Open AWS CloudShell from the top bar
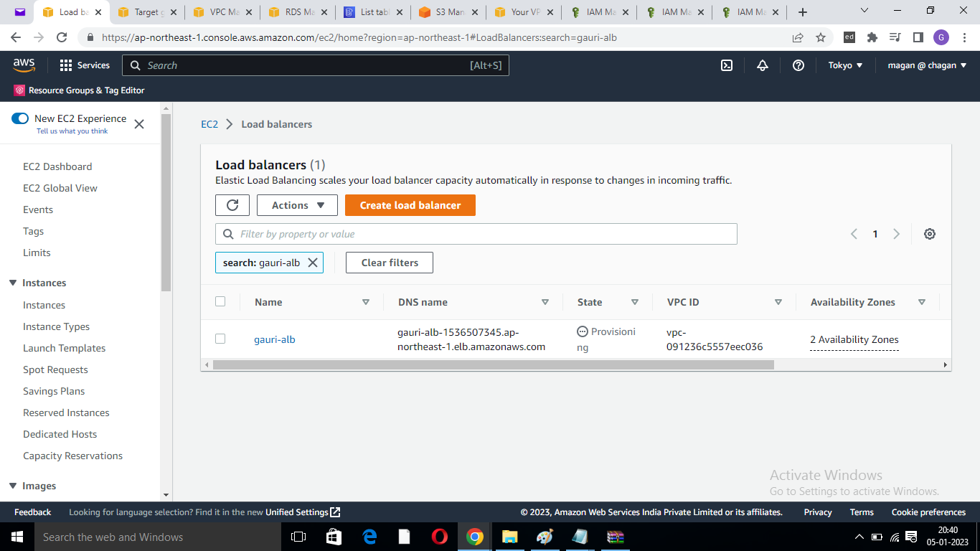Screen dimensions: 980x551 coord(727,65)
